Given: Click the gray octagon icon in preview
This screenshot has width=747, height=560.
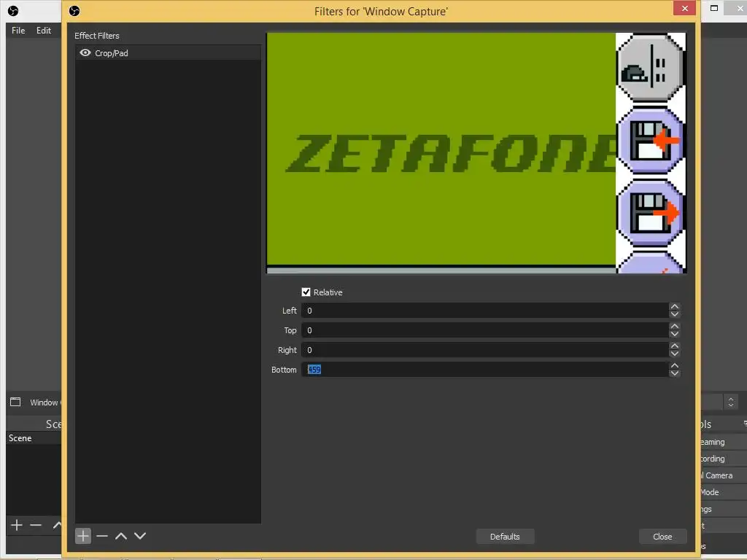Looking at the screenshot, I should (651, 68).
